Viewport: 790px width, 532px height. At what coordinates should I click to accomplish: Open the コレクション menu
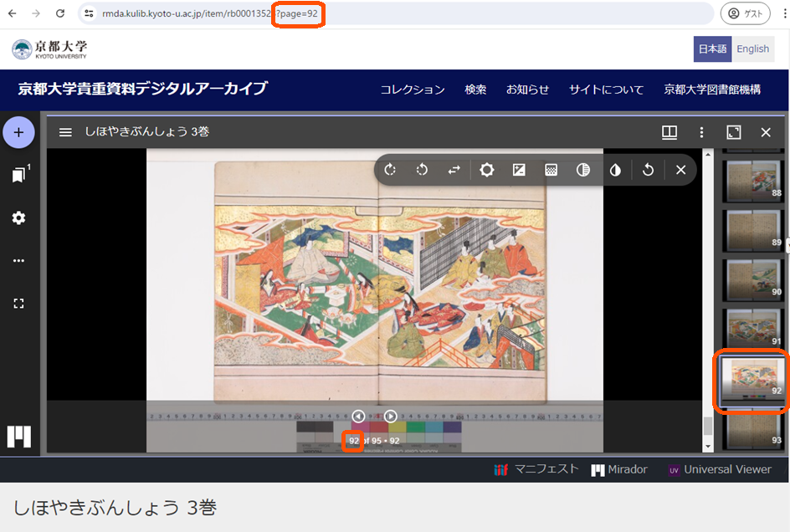pyautogui.click(x=412, y=90)
